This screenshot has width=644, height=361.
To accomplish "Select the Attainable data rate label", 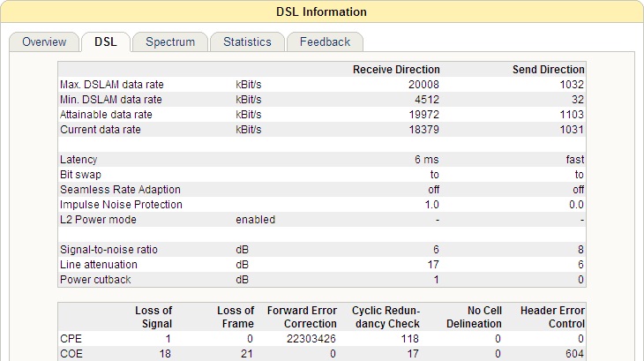I will click(x=106, y=115).
